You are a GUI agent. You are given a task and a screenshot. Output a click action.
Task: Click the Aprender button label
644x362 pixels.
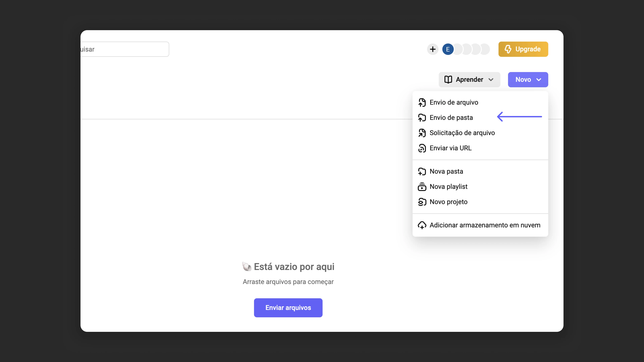(469, 80)
